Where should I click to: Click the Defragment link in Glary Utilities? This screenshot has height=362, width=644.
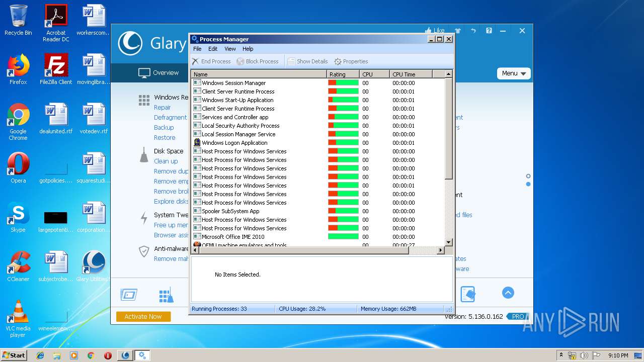click(170, 117)
